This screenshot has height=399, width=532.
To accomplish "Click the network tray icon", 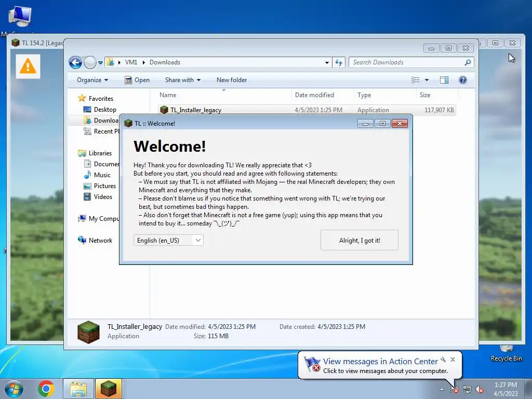I will (467, 389).
